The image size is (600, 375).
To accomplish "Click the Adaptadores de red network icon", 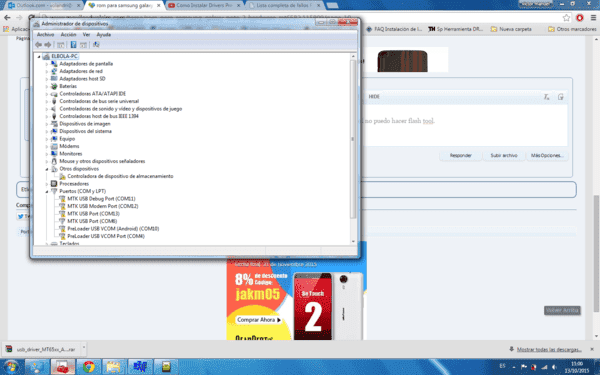I will pyautogui.click(x=54, y=71).
